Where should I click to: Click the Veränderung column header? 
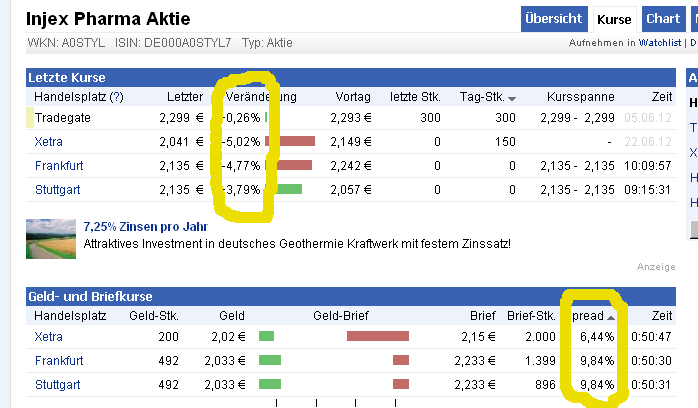(261, 97)
